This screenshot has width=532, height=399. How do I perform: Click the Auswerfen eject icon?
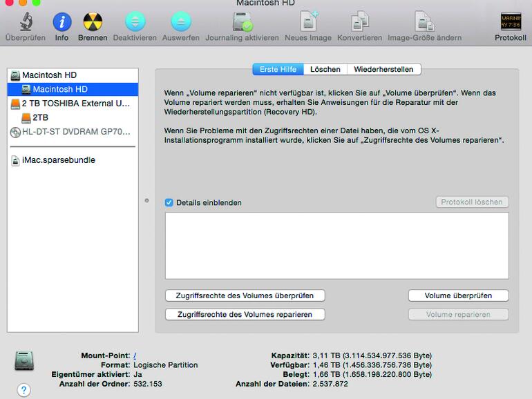coord(180,22)
